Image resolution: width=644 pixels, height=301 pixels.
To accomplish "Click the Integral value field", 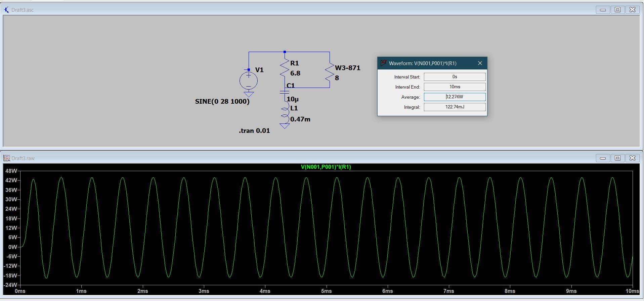I will [x=455, y=107].
